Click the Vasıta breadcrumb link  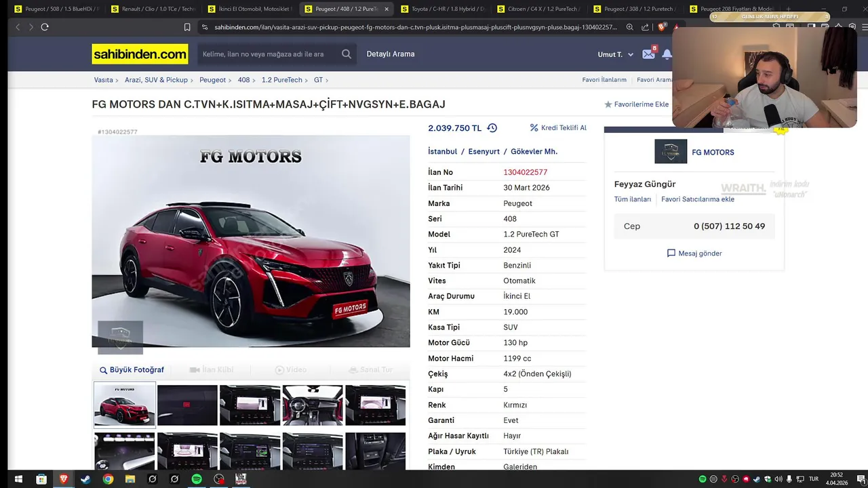[x=104, y=80]
